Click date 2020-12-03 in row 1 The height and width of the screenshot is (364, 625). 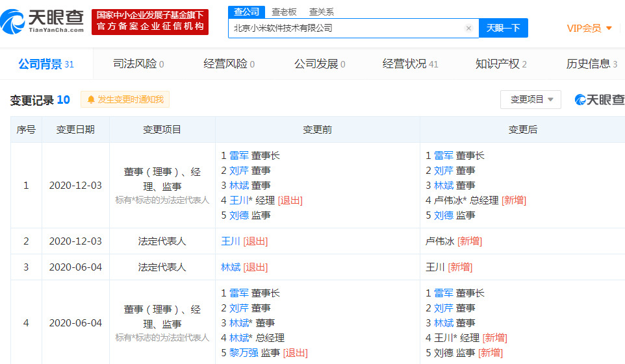(75, 186)
